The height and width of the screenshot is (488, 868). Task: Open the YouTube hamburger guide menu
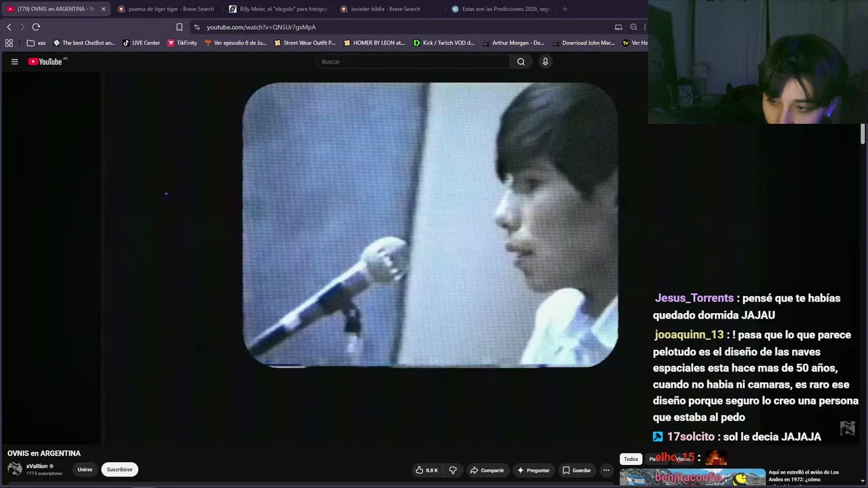point(14,62)
